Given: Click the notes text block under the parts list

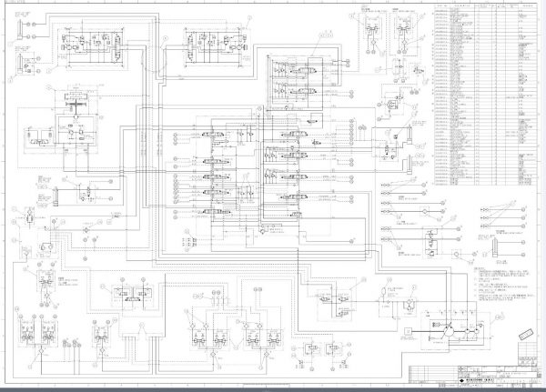Looking at the screenshot, I should point(503,283).
